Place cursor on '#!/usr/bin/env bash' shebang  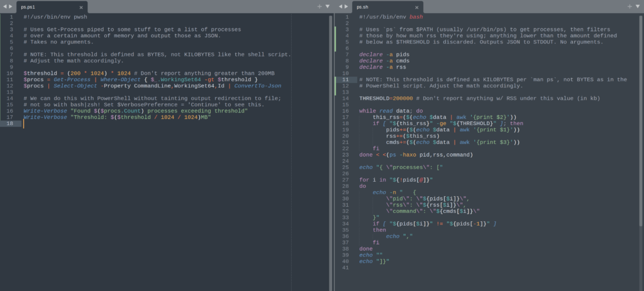[391, 17]
